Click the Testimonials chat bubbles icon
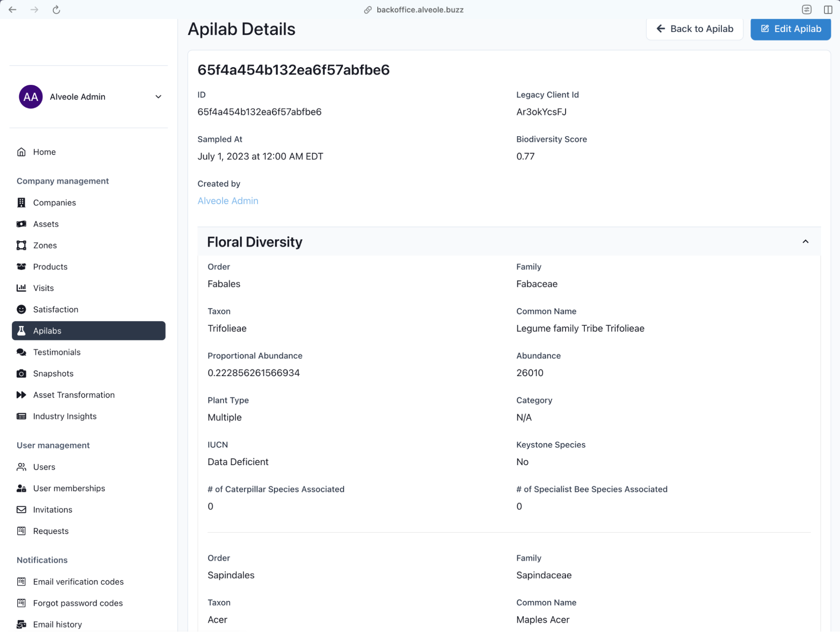 [x=21, y=352]
